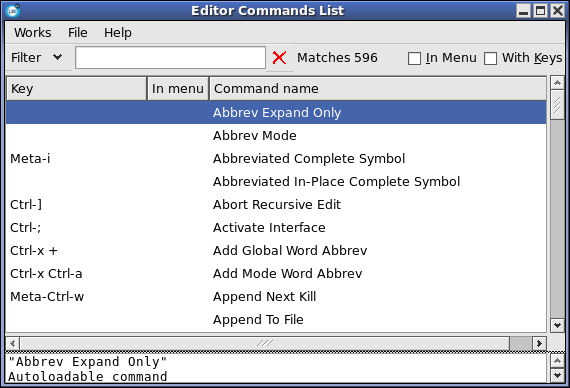The width and height of the screenshot is (570, 388).
Task: Click the command list scroll down arrow
Action: point(557,325)
